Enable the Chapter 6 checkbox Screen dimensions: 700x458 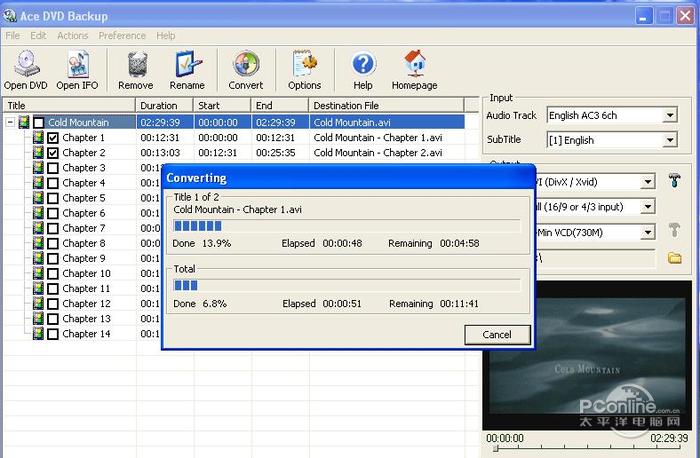click(x=53, y=213)
